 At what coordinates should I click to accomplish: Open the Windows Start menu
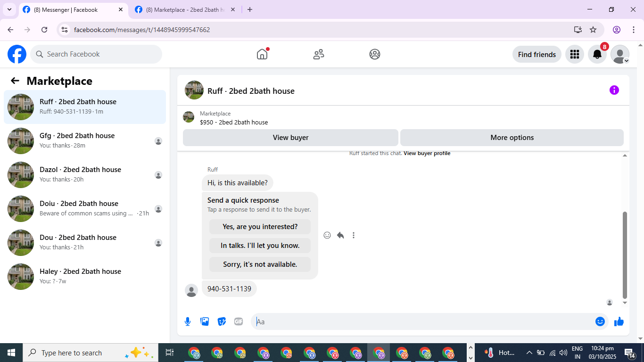click(x=11, y=353)
